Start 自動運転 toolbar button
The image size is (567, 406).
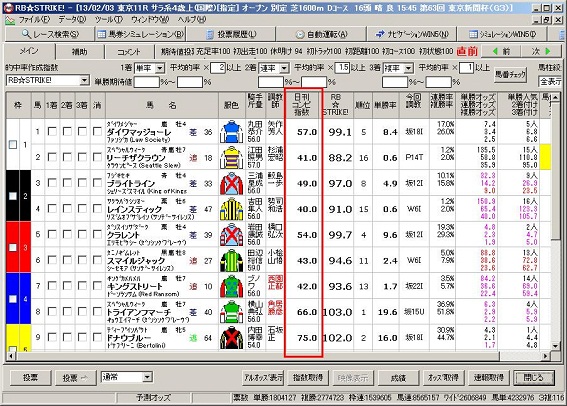pos(321,34)
